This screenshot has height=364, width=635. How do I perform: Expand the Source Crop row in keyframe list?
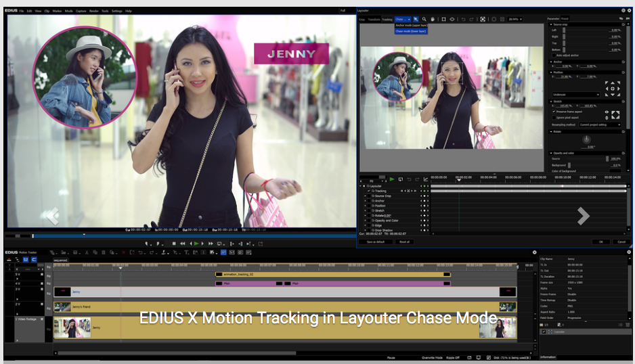(365, 196)
